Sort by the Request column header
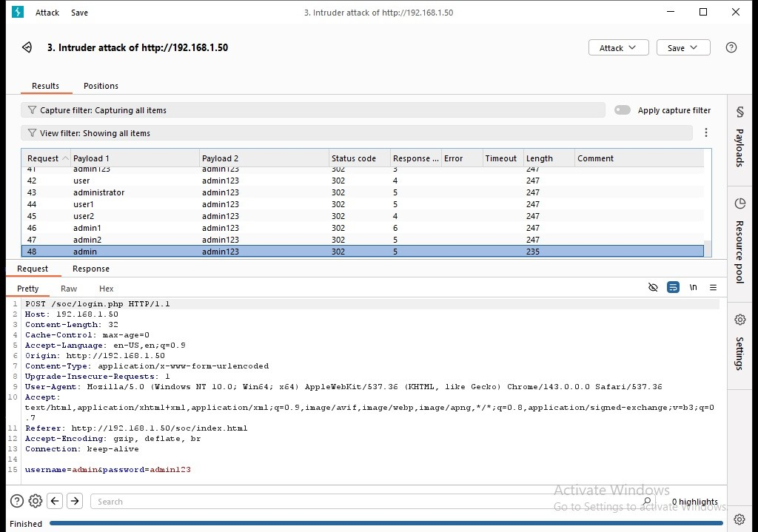 [x=47, y=158]
